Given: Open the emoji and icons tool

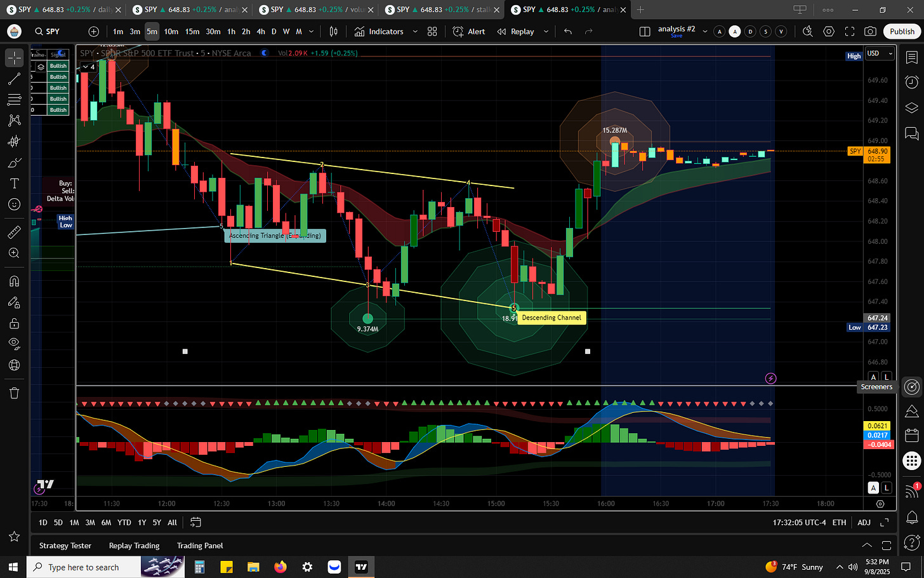Looking at the screenshot, I should (x=14, y=205).
